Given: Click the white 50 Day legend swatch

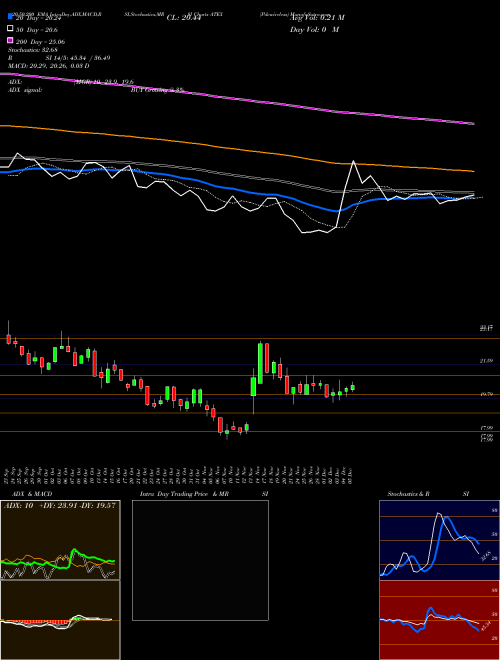Looking at the screenshot, I should (x=10, y=29).
